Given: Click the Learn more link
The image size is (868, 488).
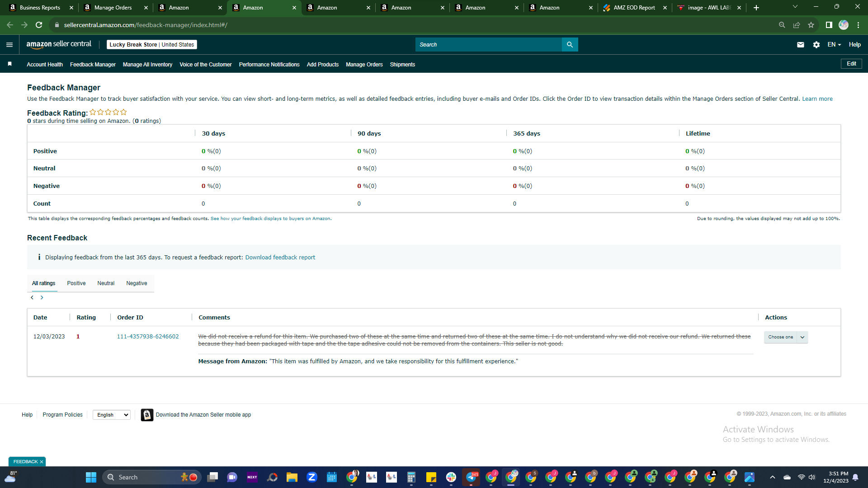Looking at the screenshot, I should coord(817,99).
